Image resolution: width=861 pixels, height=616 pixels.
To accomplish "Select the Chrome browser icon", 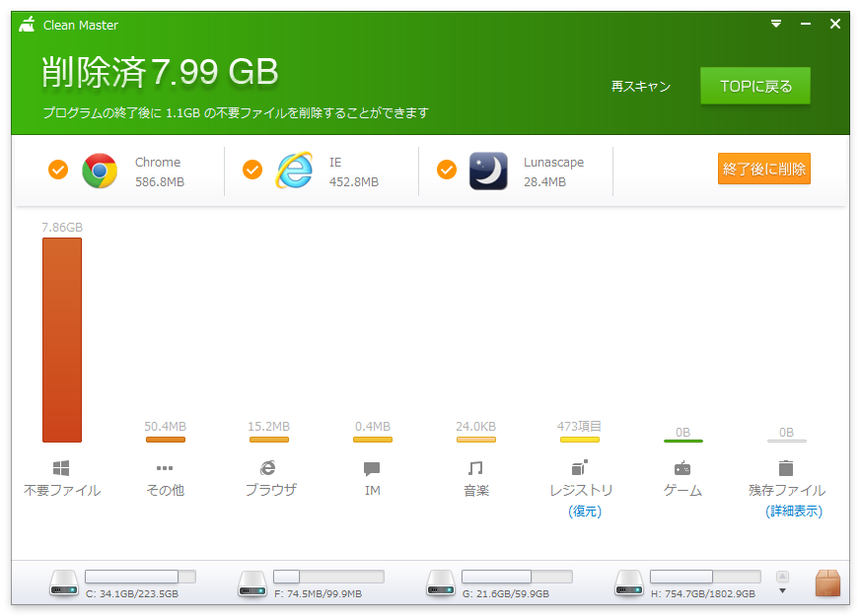I will click(x=102, y=169).
